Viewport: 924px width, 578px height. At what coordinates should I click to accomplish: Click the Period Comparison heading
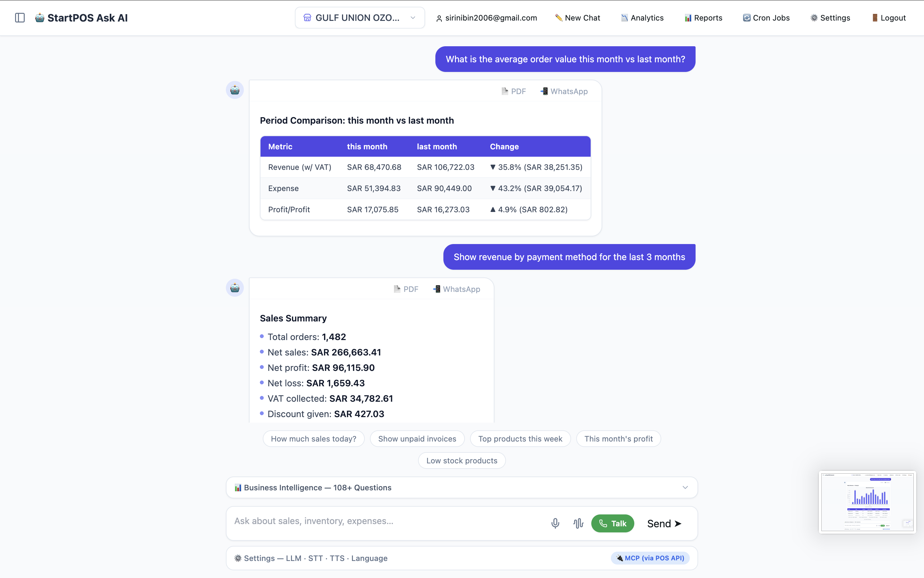pos(357,120)
